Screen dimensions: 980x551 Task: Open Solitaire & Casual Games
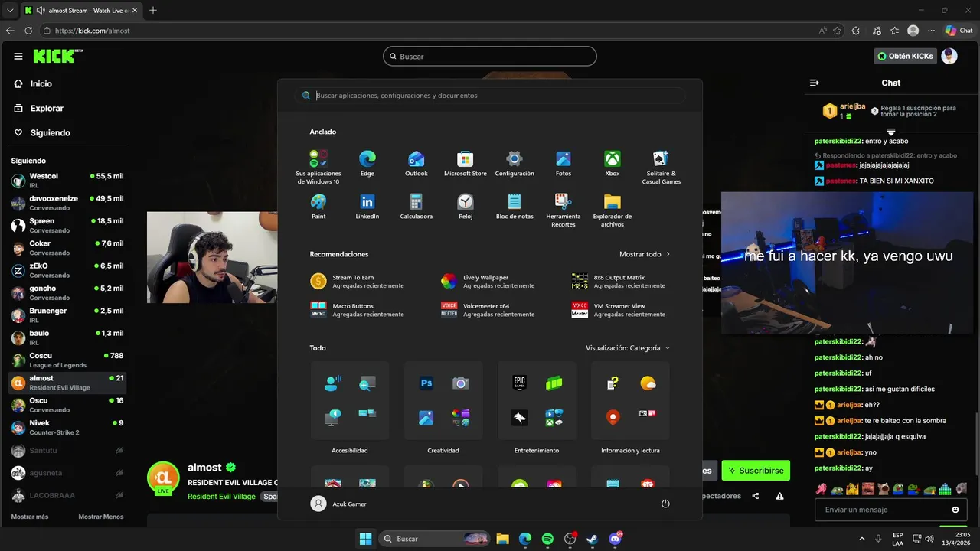click(x=661, y=167)
